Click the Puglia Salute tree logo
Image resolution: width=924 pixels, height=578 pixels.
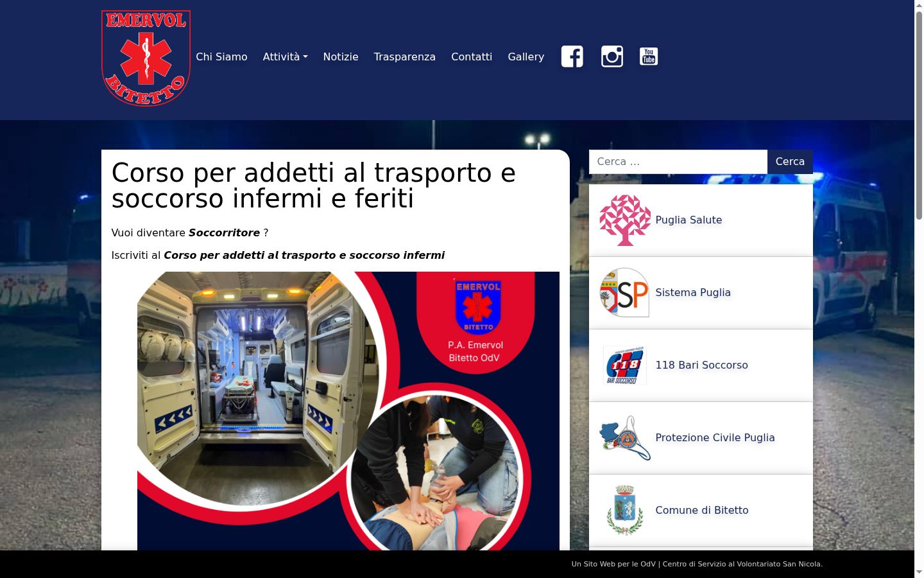click(x=625, y=220)
